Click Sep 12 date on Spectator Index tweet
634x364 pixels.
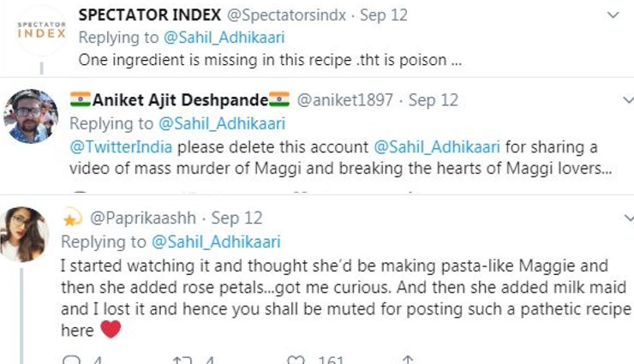pyautogui.click(x=383, y=15)
